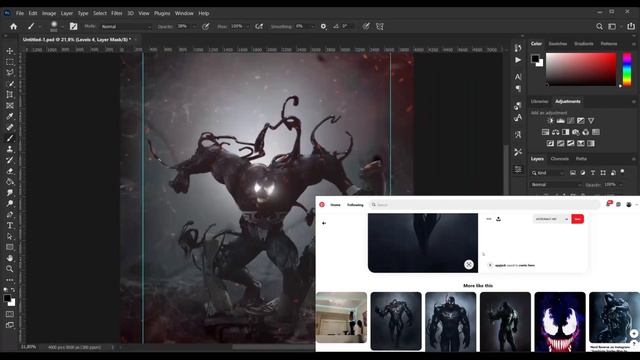Toggle brush settings panel button
Image resolution: width=640 pixels, height=360 pixels.
[x=73, y=27]
